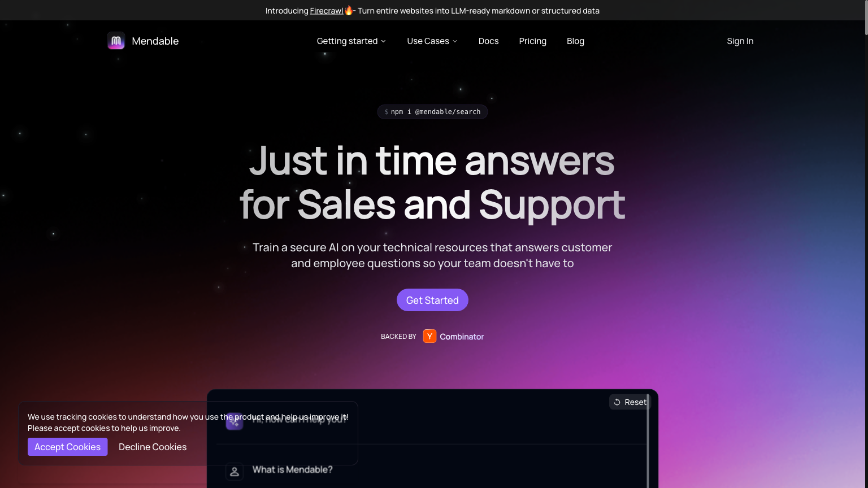Open the Pricing page from navigation

click(532, 41)
